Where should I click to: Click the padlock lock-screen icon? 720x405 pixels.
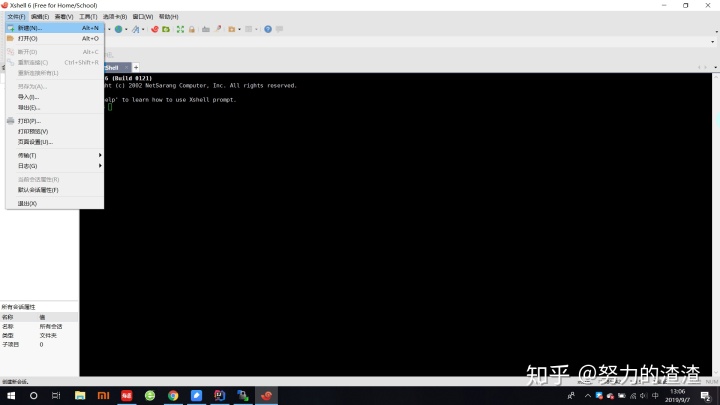[x=192, y=29]
